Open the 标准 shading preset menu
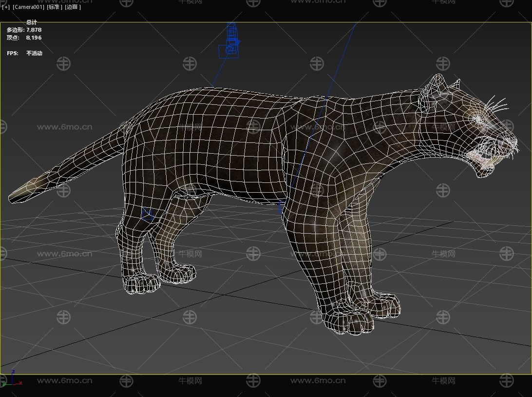The width and height of the screenshot is (532, 397). tap(55, 7)
